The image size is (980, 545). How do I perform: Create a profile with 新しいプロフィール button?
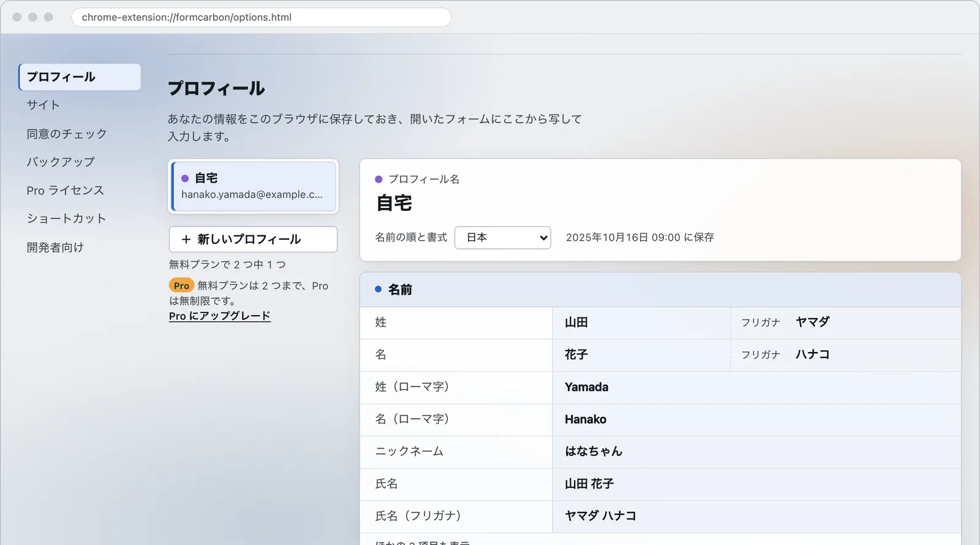[x=253, y=239]
